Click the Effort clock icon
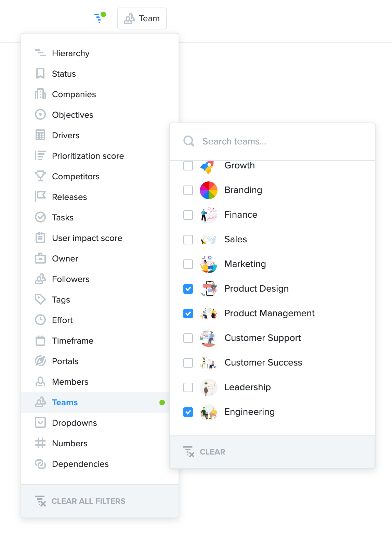392x536 pixels. coord(40,320)
